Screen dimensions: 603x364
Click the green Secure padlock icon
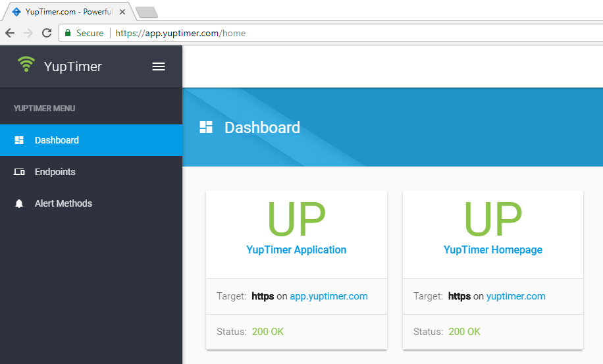tap(68, 33)
